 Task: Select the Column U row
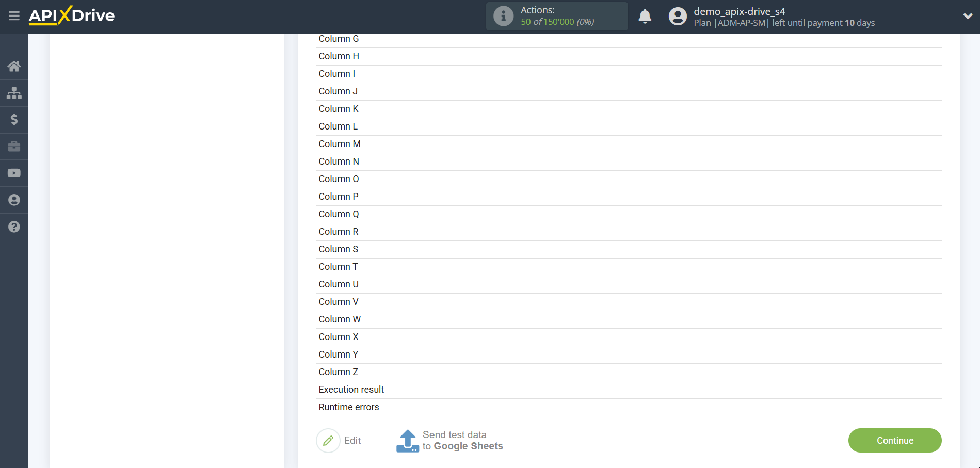point(629,284)
